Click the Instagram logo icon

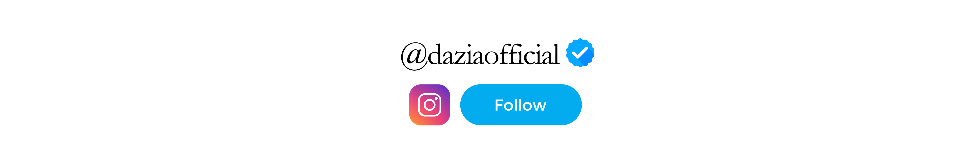coord(430,105)
